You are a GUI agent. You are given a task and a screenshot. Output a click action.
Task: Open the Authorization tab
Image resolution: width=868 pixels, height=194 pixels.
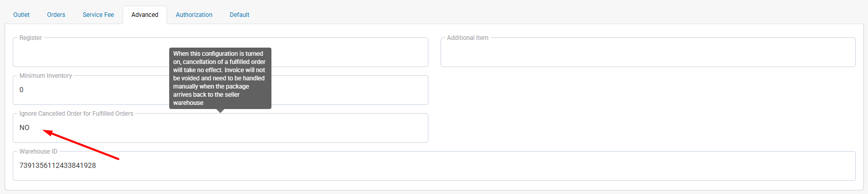pos(194,15)
